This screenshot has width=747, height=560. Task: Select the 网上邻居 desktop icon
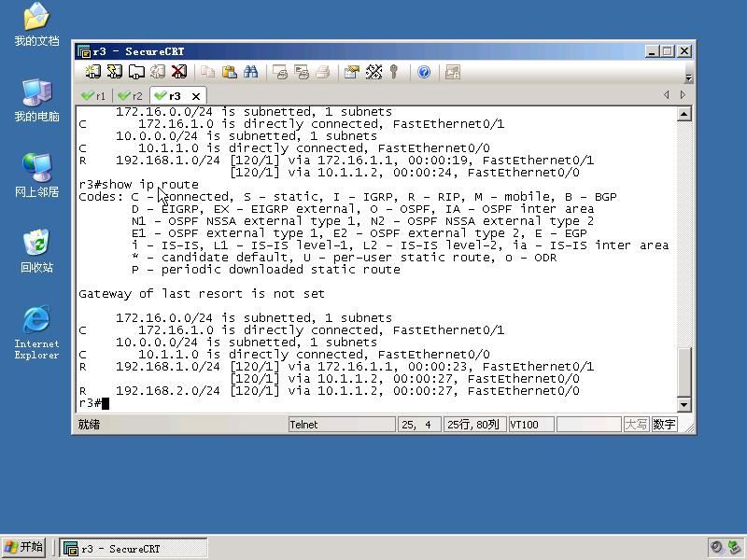coord(36,175)
